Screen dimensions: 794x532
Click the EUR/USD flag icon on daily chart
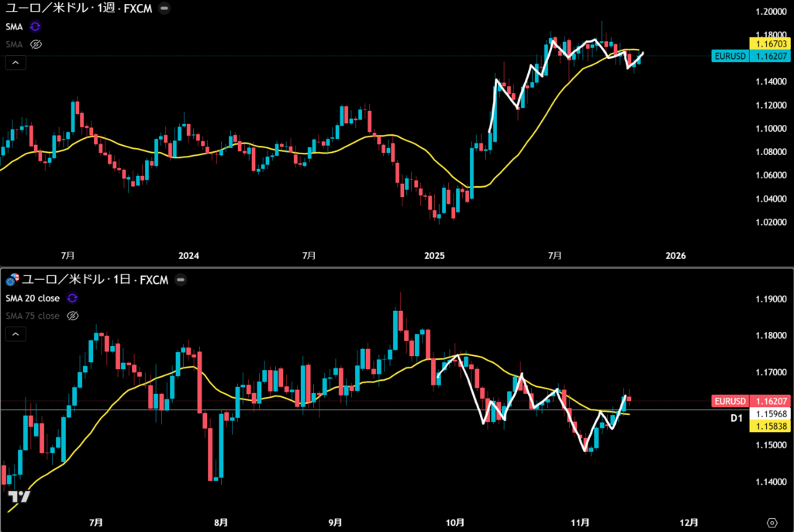[12, 280]
